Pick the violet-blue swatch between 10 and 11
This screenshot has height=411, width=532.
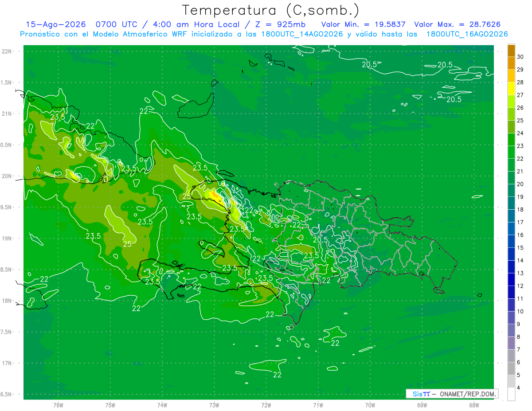tap(511, 305)
